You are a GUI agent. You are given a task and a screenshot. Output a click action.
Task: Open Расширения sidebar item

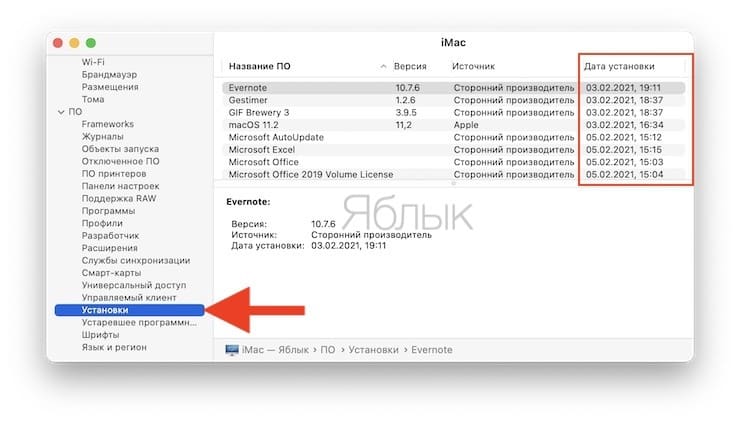pyautogui.click(x=109, y=248)
